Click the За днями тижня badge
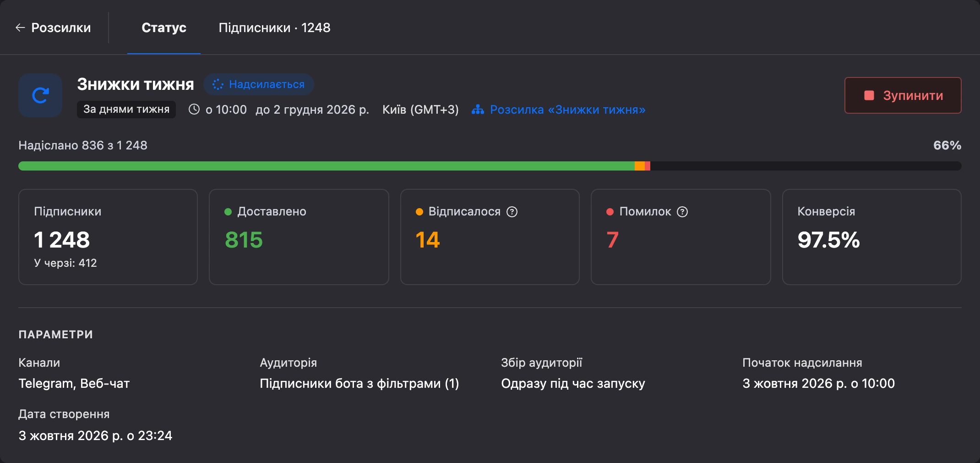980x463 pixels. click(x=126, y=109)
